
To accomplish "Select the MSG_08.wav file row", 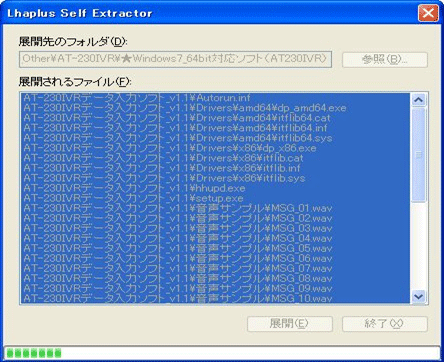I will 215,278.
